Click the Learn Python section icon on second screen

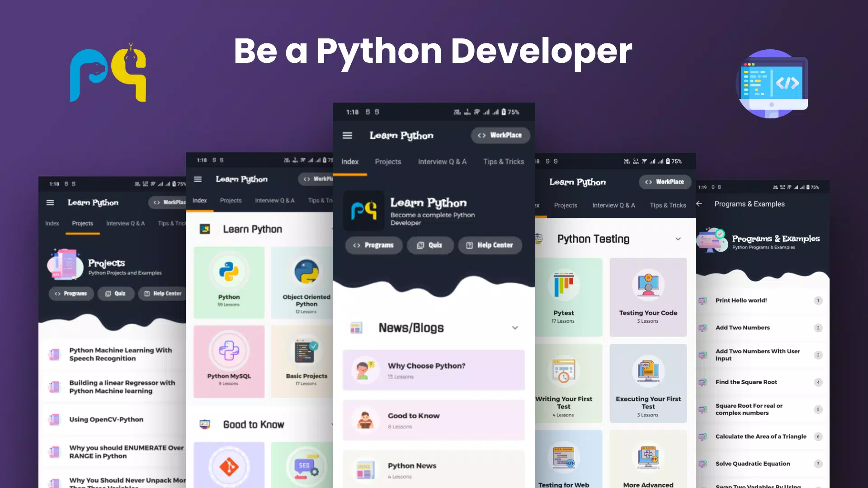click(x=205, y=229)
